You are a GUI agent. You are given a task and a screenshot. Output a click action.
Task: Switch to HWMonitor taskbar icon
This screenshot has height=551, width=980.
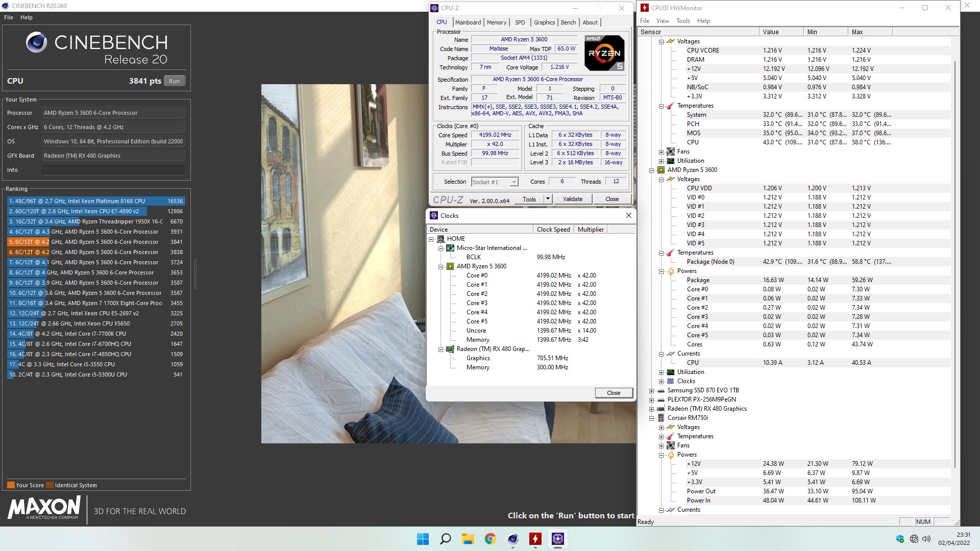coord(535,539)
